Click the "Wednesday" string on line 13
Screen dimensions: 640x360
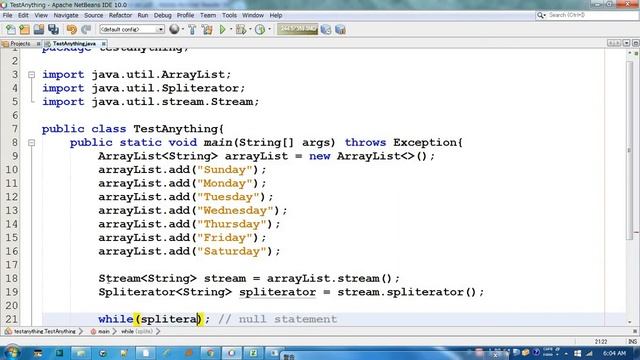point(235,211)
